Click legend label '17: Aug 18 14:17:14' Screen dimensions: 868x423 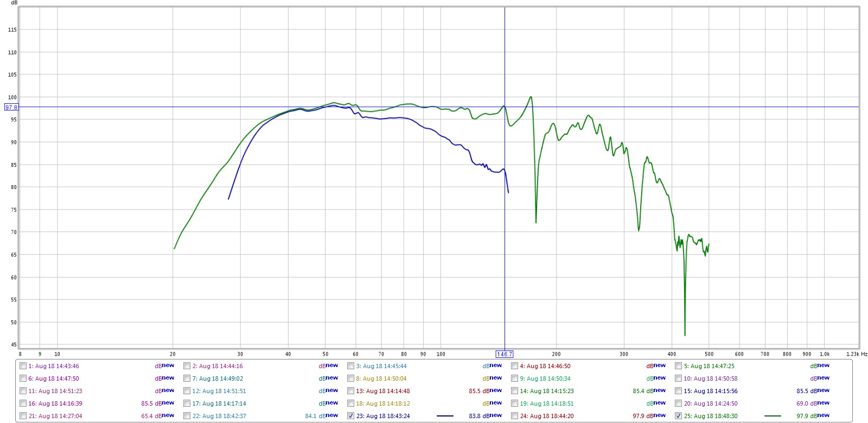point(219,403)
